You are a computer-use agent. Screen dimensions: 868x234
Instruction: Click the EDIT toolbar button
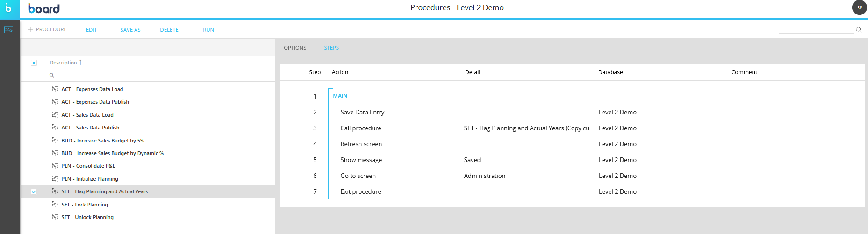[x=92, y=30]
